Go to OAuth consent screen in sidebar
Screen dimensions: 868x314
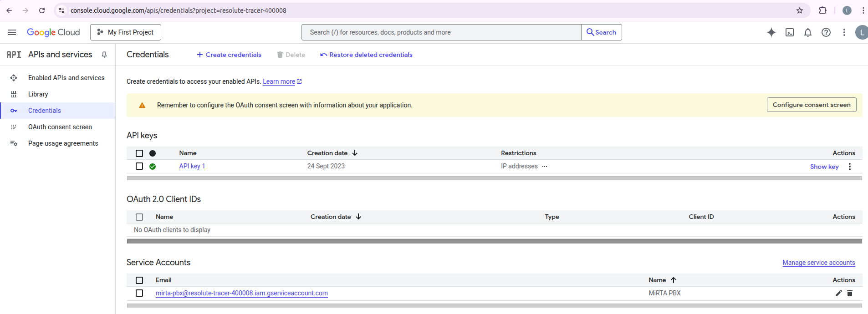60,127
